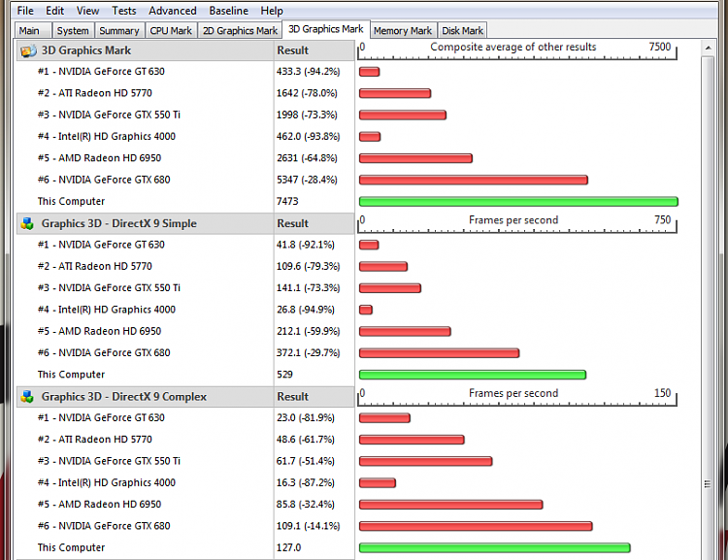
Task: Click the 3D Graphics Mark section icon
Action: click(x=28, y=50)
